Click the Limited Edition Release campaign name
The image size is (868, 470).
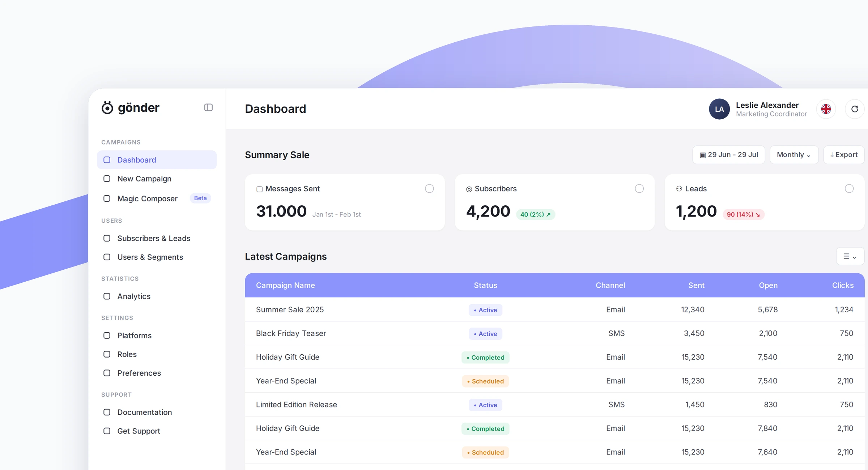point(296,405)
